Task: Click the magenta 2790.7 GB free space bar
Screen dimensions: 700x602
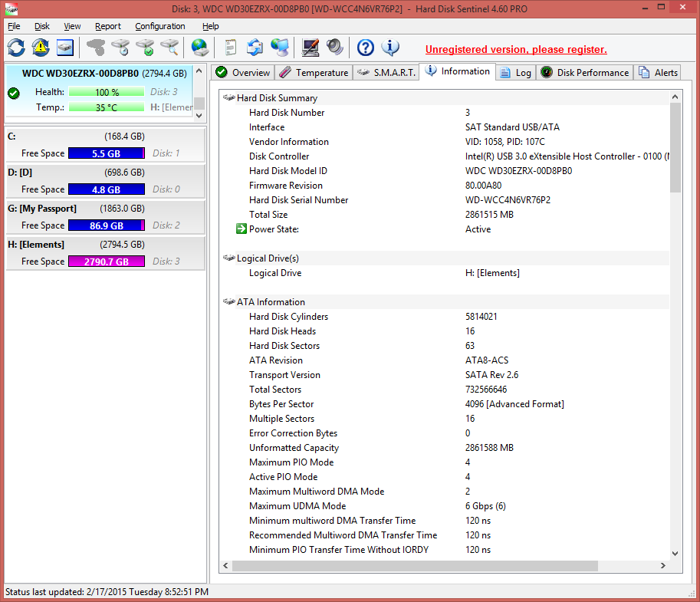Action: click(x=107, y=262)
